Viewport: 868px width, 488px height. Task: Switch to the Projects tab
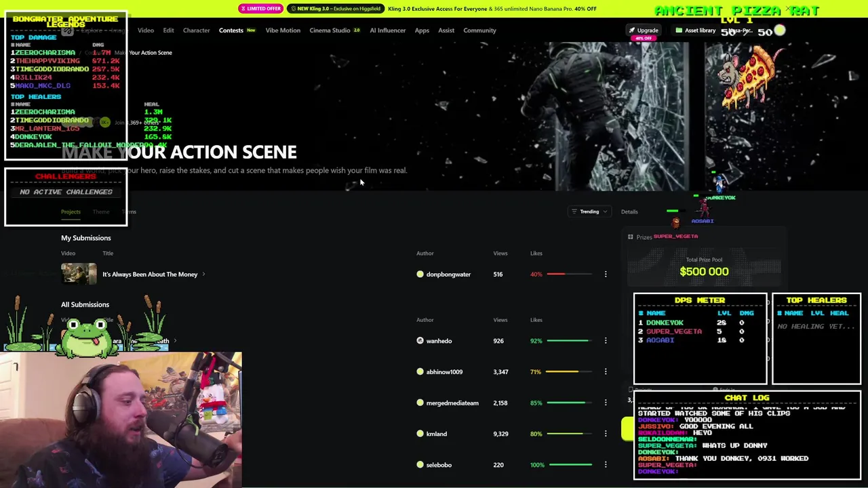coord(71,212)
